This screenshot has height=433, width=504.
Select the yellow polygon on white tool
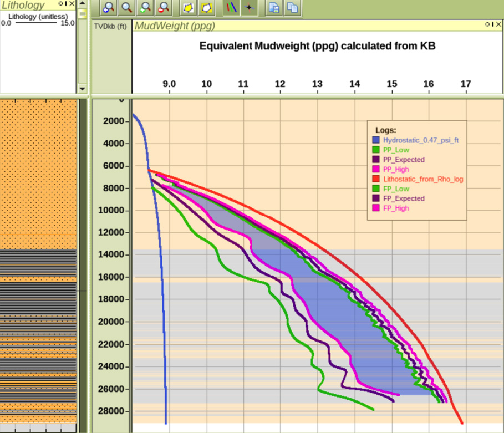188,7
